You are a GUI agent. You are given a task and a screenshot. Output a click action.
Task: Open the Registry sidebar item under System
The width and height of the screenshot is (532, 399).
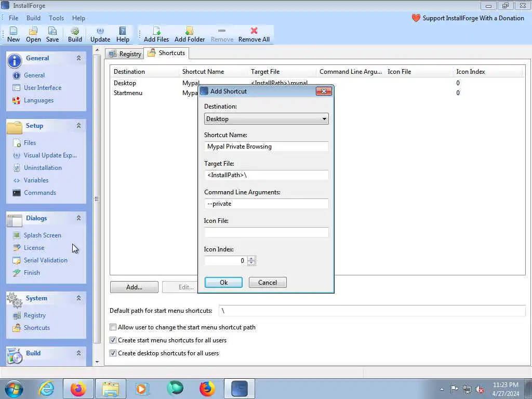tap(34, 315)
